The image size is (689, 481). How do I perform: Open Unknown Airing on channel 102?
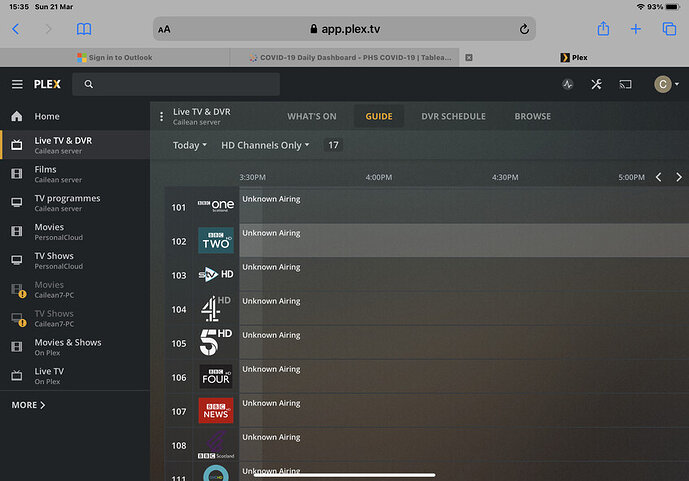pyautogui.click(x=464, y=240)
